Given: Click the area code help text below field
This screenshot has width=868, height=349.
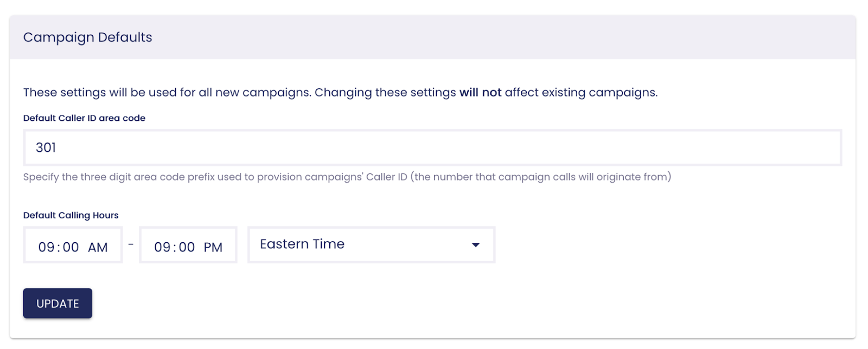Looking at the screenshot, I should click(347, 177).
